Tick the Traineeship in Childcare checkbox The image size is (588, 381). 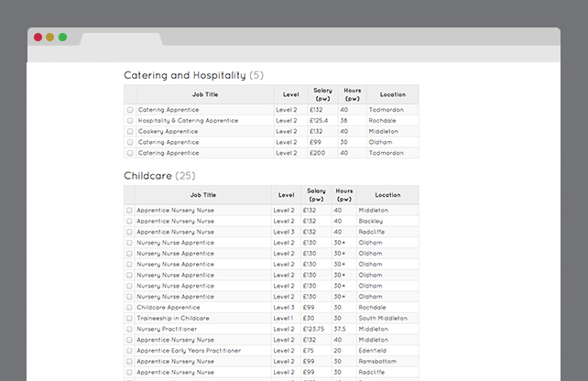(x=129, y=319)
